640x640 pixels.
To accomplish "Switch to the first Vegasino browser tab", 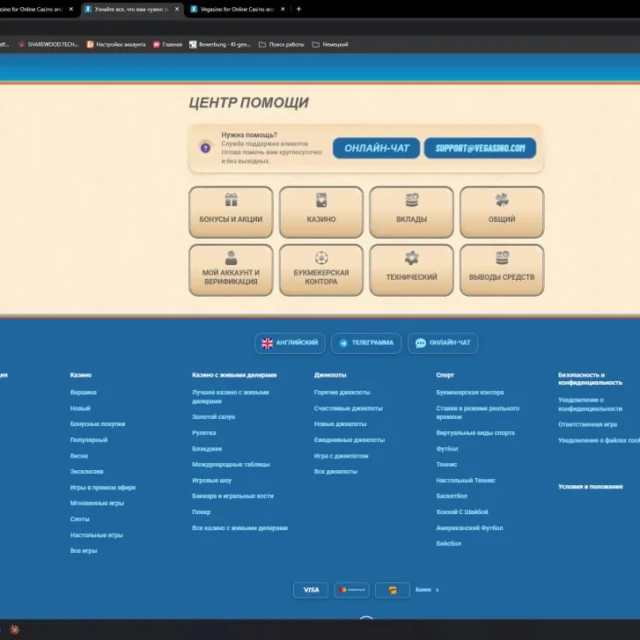I will tap(35, 9).
